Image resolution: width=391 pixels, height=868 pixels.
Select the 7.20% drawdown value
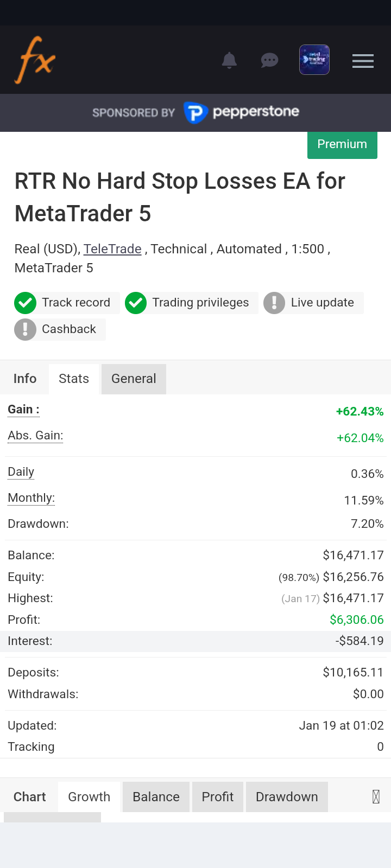367,524
